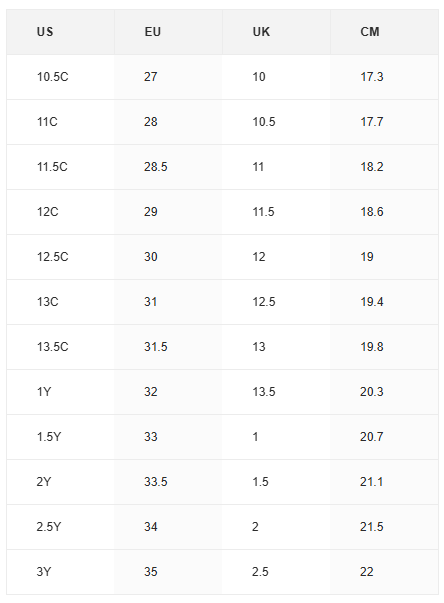Click the 13.5C US size cell
The image size is (444, 603).
pyautogui.click(x=60, y=347)
